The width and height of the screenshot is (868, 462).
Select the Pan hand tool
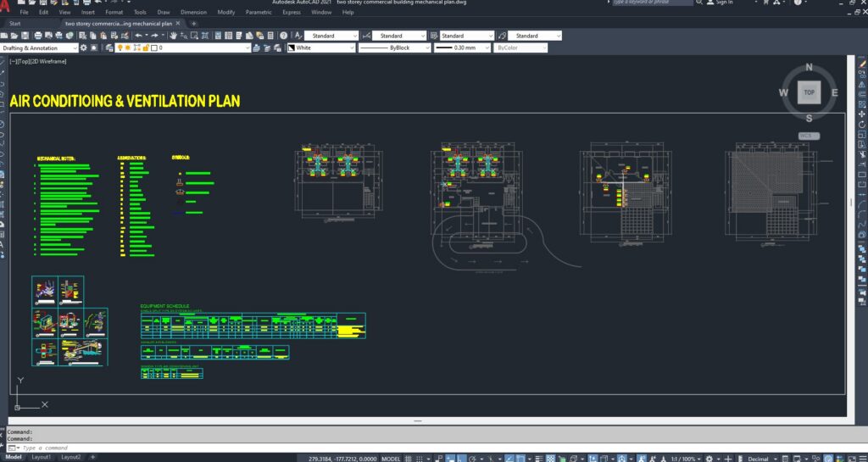(x=173, y=36)
